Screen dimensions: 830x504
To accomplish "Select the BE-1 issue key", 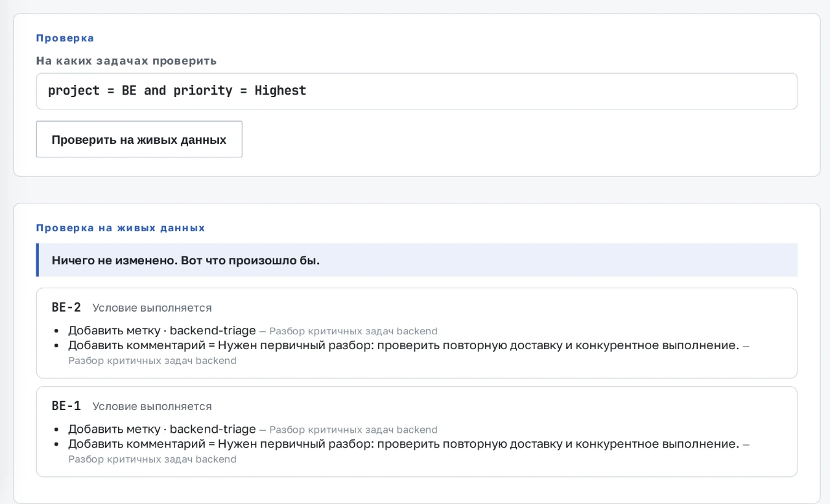I will coord(66,406).
